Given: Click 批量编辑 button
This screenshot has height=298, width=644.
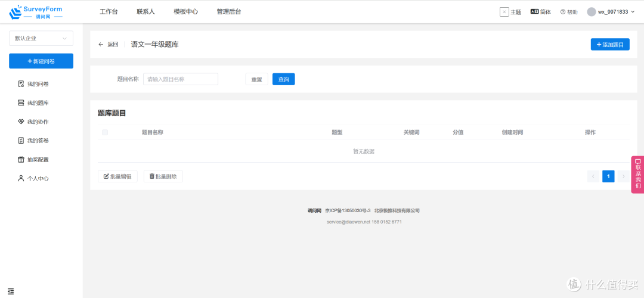Looking at the screenshot, I should coord(117,176).
